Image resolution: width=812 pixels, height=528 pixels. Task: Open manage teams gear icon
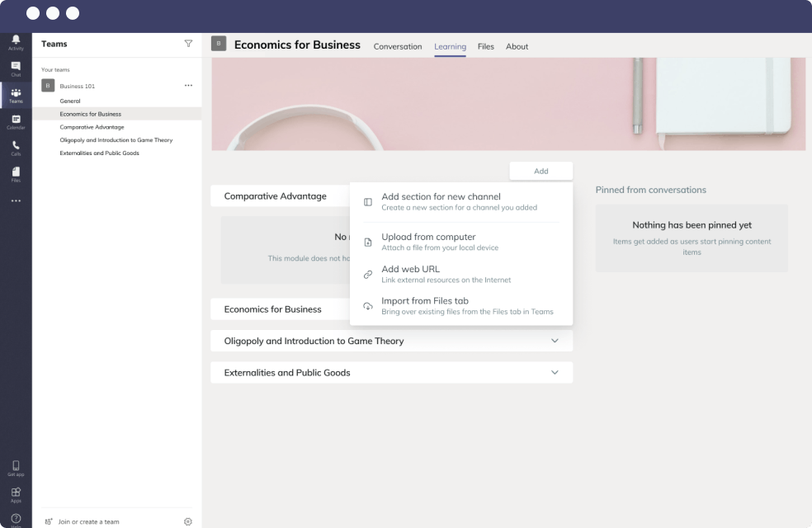pyautogui.click(x=188, y=521)
